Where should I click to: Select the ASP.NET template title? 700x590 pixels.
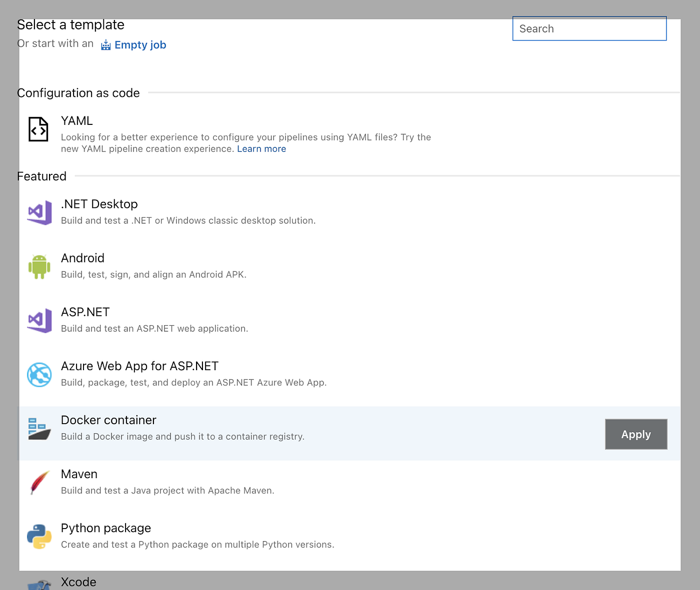tap(85, 312)
